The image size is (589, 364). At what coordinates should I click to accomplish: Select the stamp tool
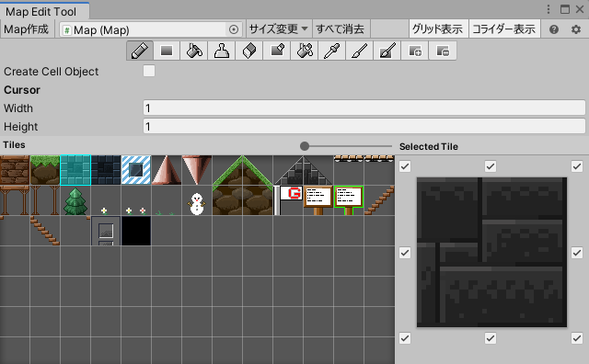(x=222, y=51)
